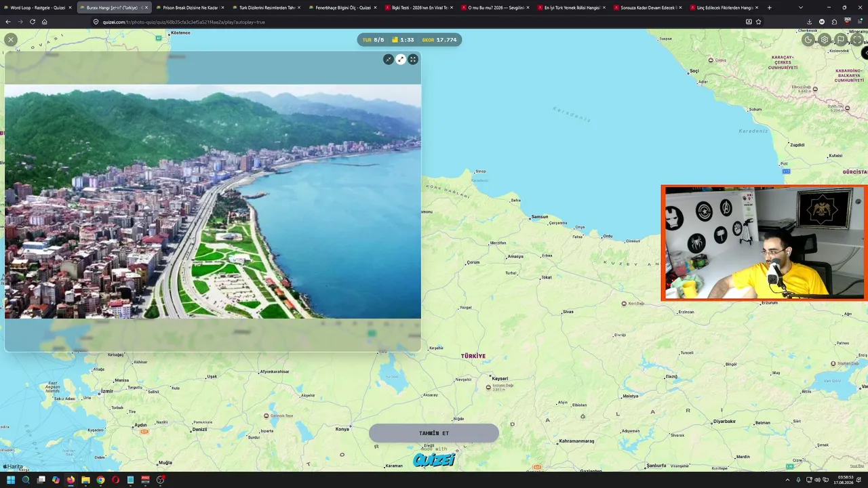Show hidden system tray icons

(x=787, y=480)
